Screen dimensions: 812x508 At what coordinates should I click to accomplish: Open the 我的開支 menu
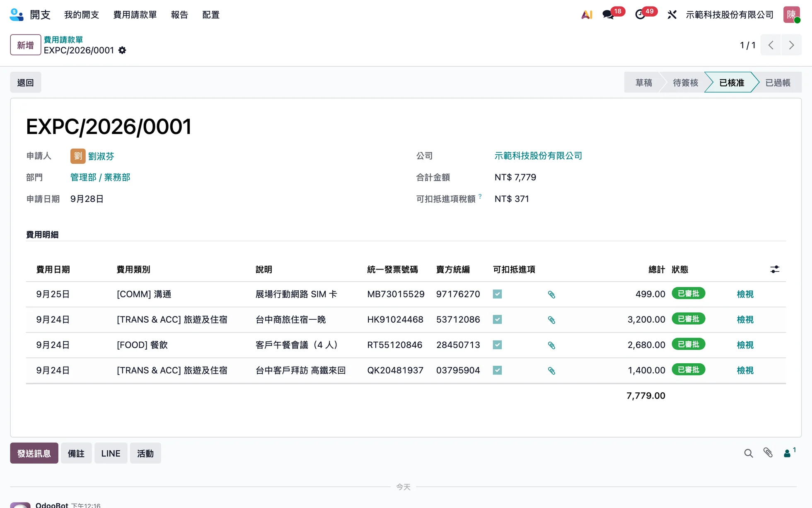[82, 15]
